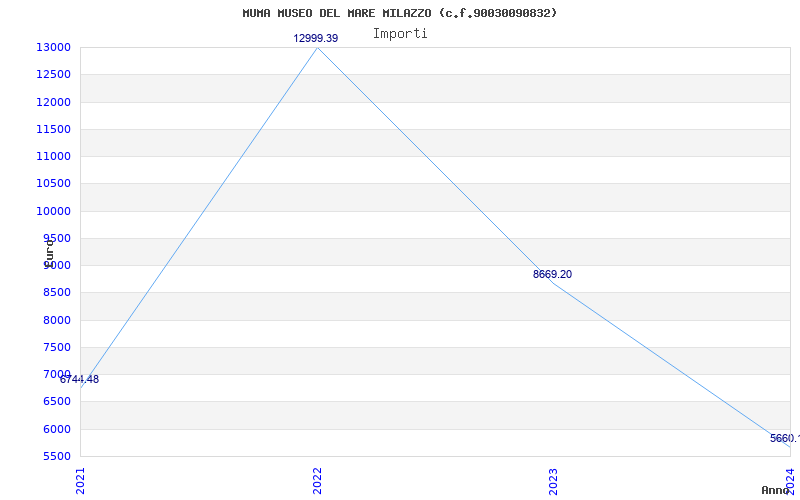
Task: Click the x-axis year 2022
Action: pos(317,481)
